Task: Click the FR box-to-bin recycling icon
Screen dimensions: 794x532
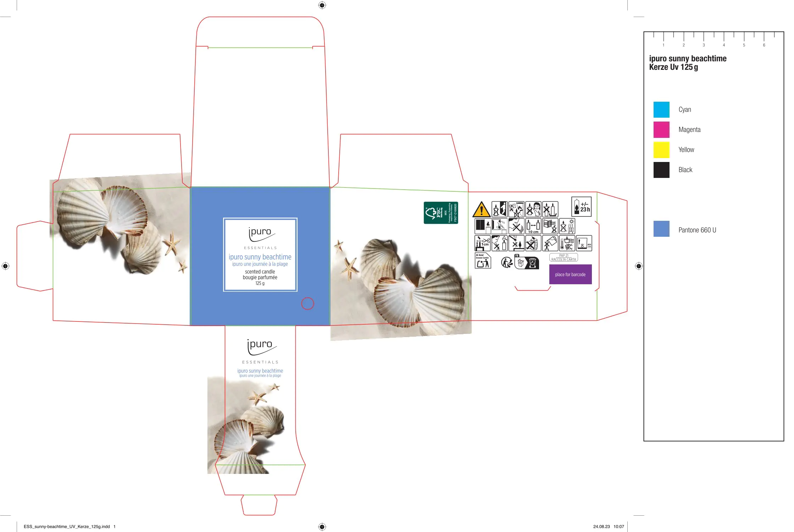Action: 527,263
